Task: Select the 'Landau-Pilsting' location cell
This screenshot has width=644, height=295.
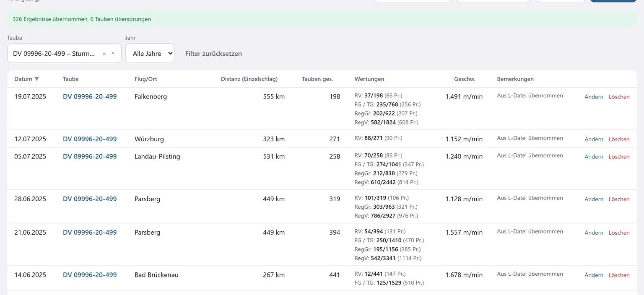Action: (x=157, y=156)
